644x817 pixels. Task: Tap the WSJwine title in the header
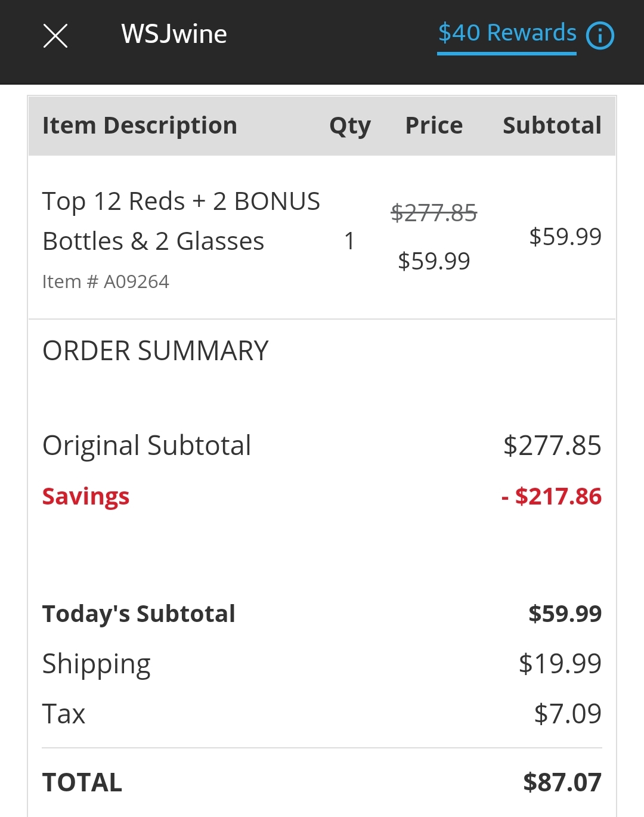coord(174,34)
